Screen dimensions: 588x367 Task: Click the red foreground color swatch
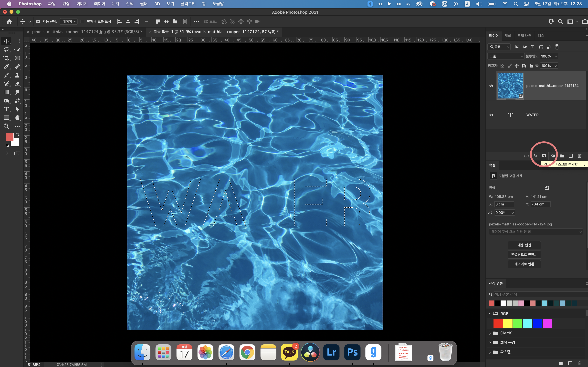(10, 137)
